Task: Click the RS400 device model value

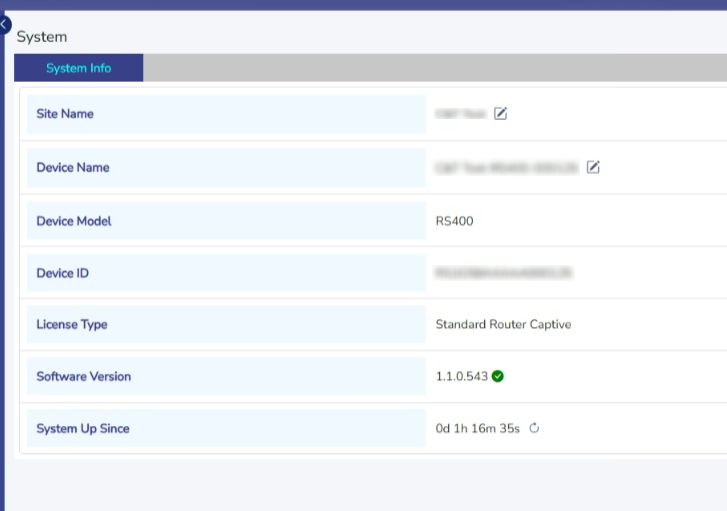Action: [455, 221]
